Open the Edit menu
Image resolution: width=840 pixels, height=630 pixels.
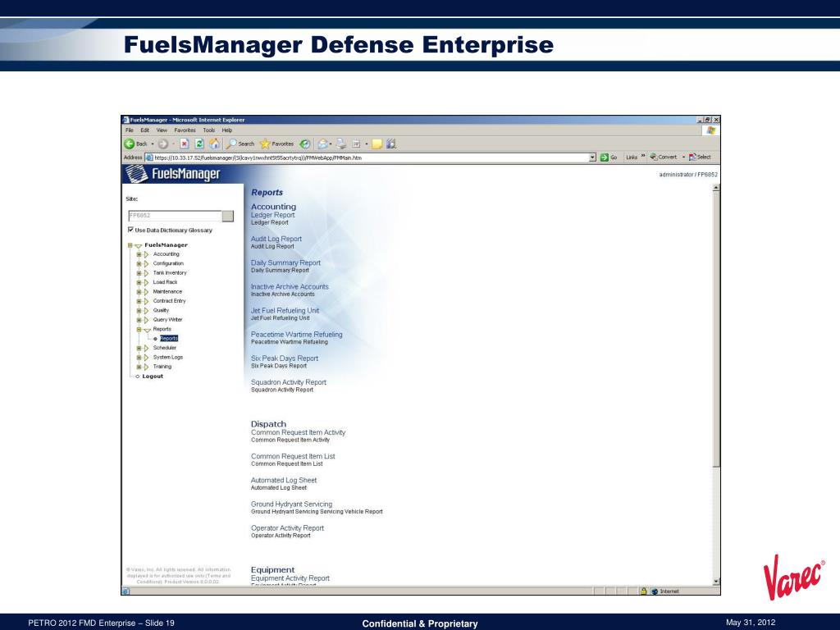[x=144, y=130]
